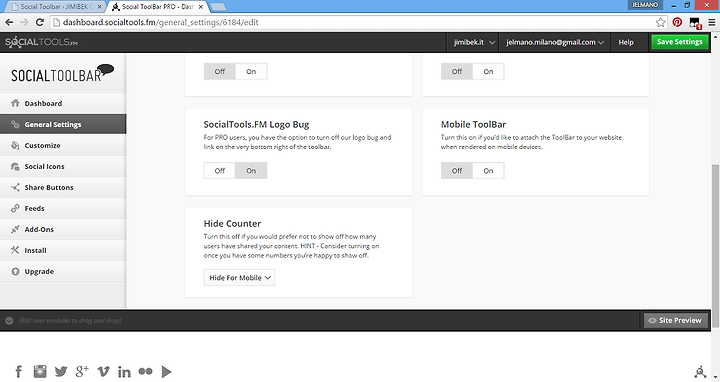720x382 pixels.
Task: Click the Mobile ToolBar heading
Action: (473, 124)
